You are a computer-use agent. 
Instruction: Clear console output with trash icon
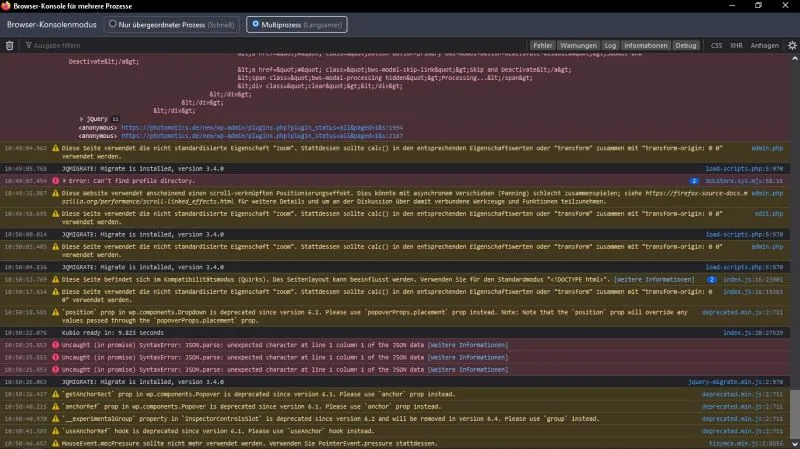pos(9,45)
